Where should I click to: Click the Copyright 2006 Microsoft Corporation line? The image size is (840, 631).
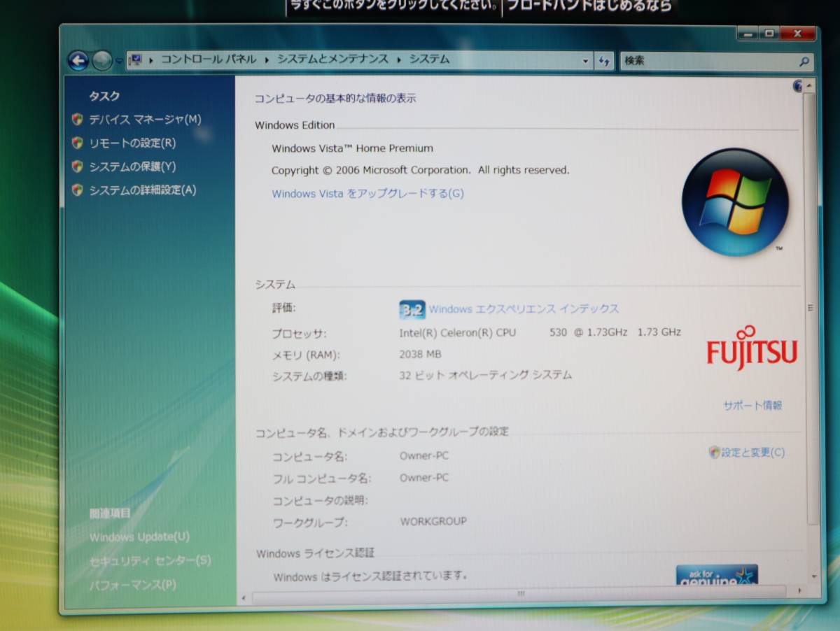pyautogui.click(x=420, y=170)
